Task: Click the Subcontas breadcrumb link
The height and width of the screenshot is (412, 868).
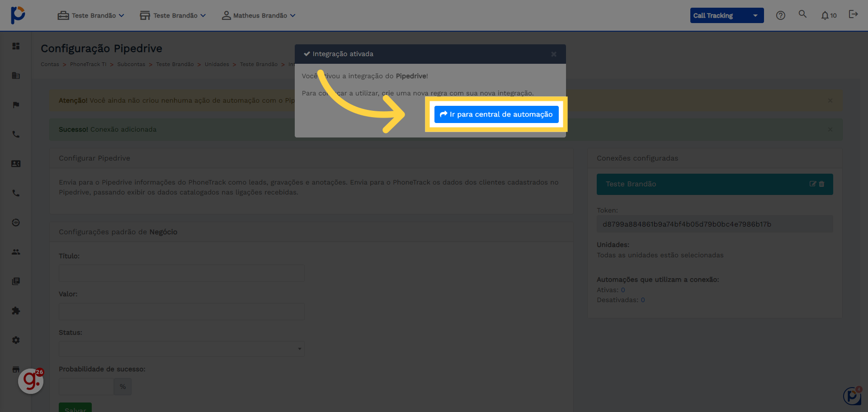Action: (131, 64)
